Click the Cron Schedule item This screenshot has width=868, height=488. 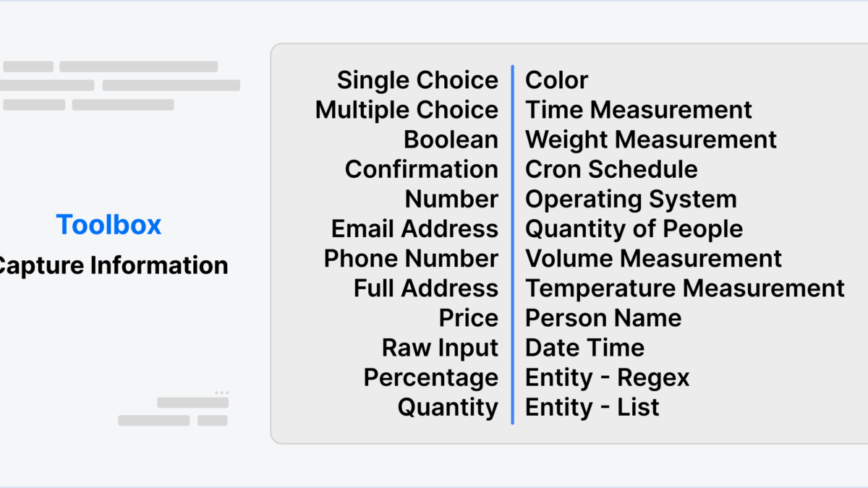(611, 169)
